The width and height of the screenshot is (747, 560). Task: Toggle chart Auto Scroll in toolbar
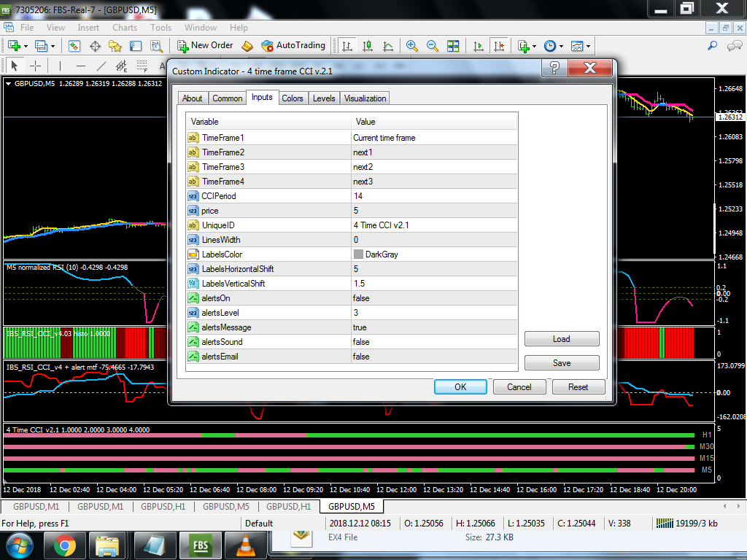tap(479, 46)
